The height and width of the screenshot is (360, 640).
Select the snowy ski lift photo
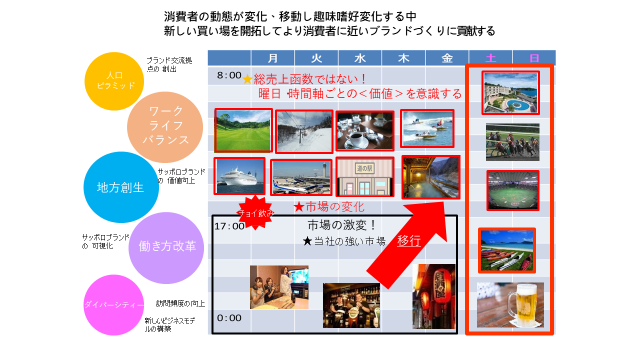coord(304,131)
